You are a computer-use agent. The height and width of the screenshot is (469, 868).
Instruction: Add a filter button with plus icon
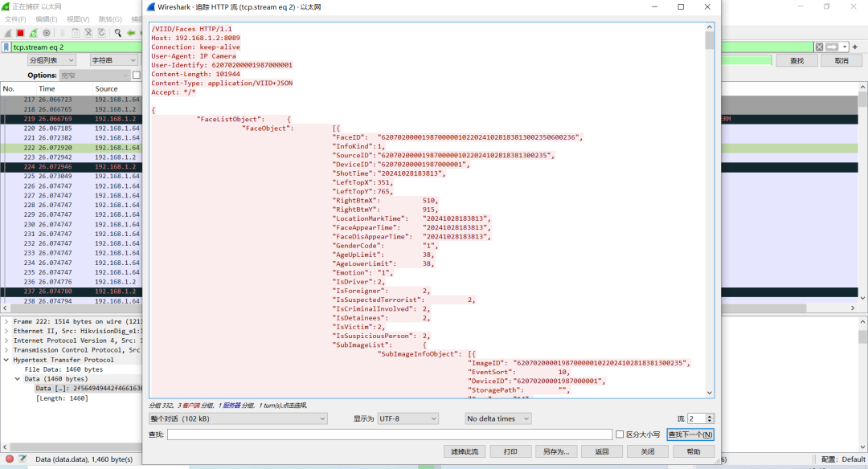[855, 47]
